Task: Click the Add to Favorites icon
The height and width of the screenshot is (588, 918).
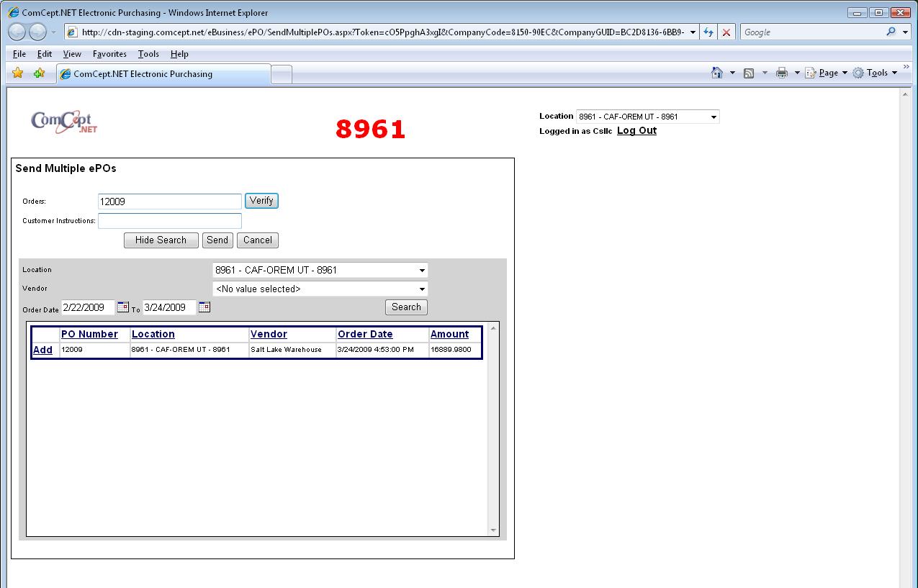Action: click(39, 73)
